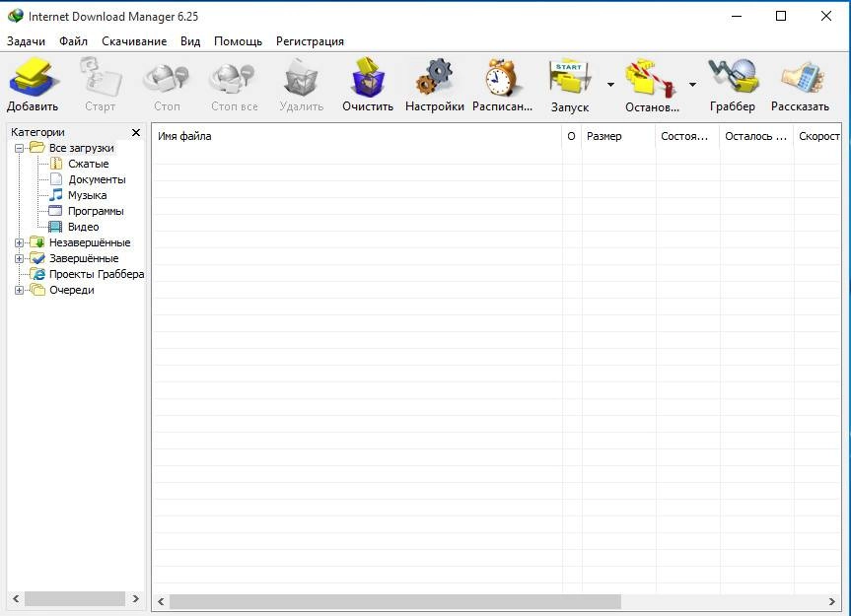Open Расписание alarm clock icon

[502, 78]
